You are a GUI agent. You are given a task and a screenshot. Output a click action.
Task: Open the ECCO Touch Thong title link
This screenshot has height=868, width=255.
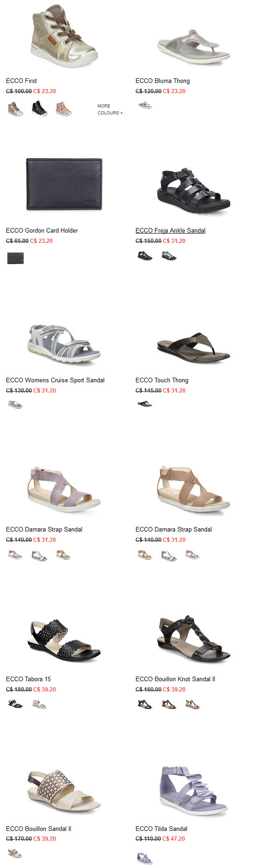click(162, 380)
